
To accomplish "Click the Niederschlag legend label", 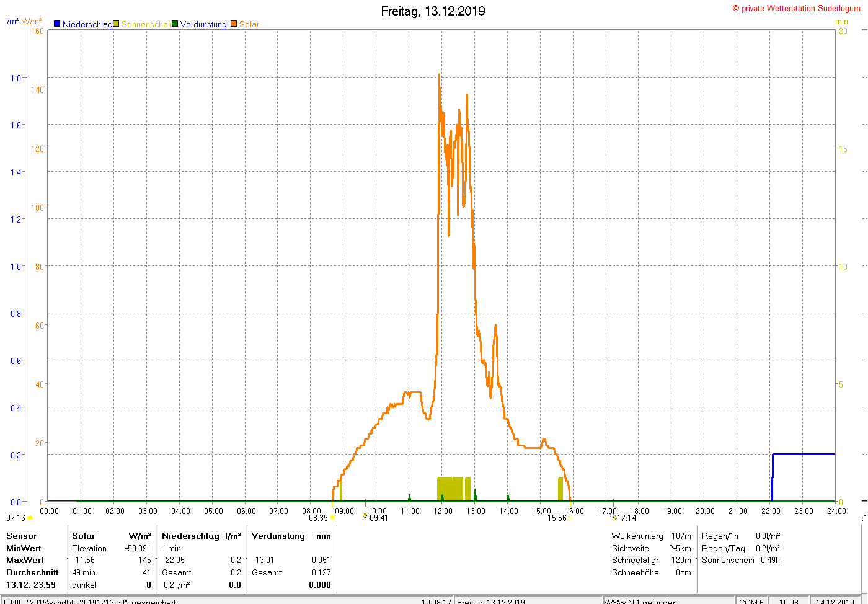I will (87, 24).
